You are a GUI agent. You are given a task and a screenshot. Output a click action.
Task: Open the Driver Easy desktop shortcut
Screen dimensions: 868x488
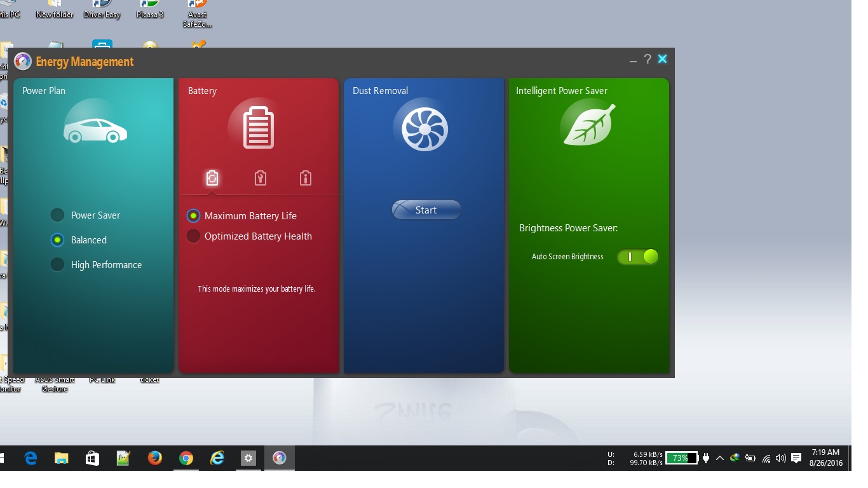point(102,10)
